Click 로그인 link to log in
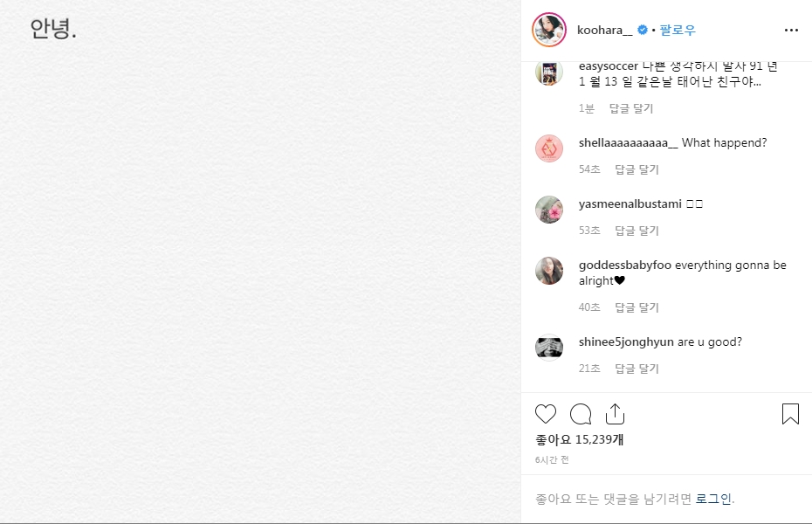This screenshot has height=524, width=812. [x=713, y=499]
